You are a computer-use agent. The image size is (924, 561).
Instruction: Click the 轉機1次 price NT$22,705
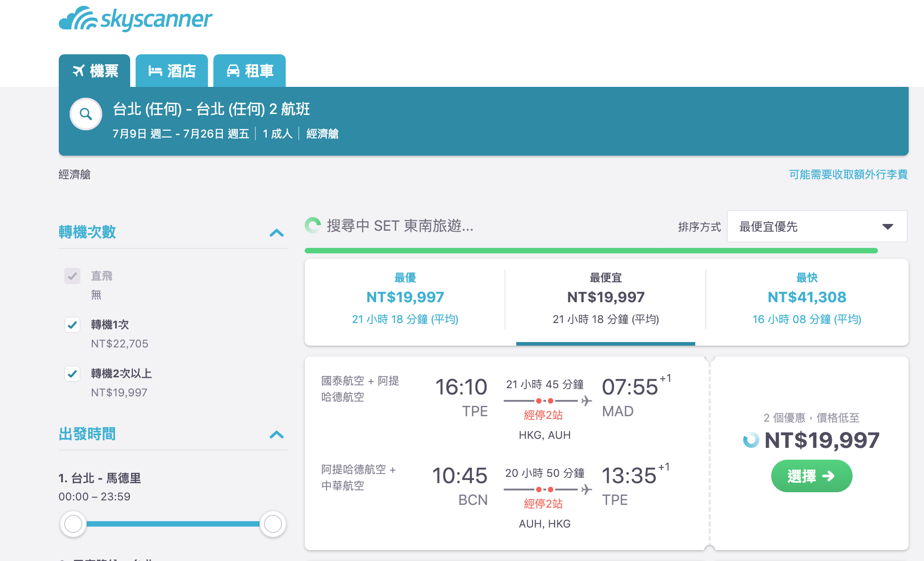point(119,344)
